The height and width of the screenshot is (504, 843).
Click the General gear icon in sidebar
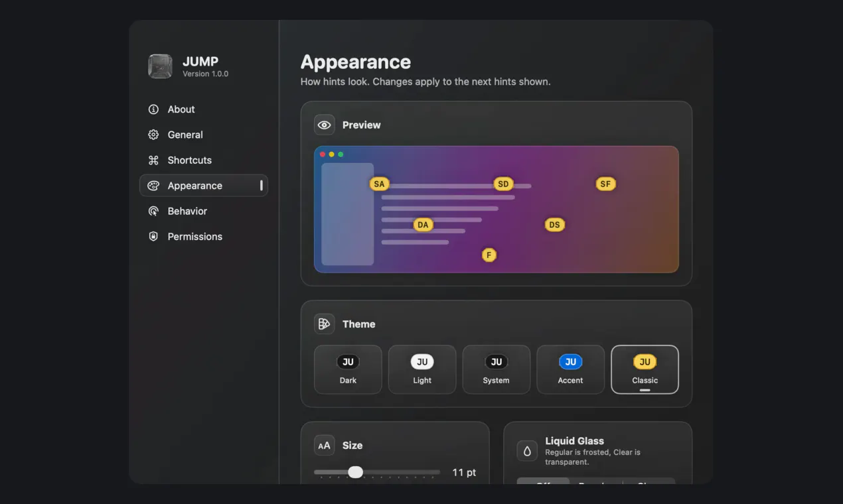(153, 135)
